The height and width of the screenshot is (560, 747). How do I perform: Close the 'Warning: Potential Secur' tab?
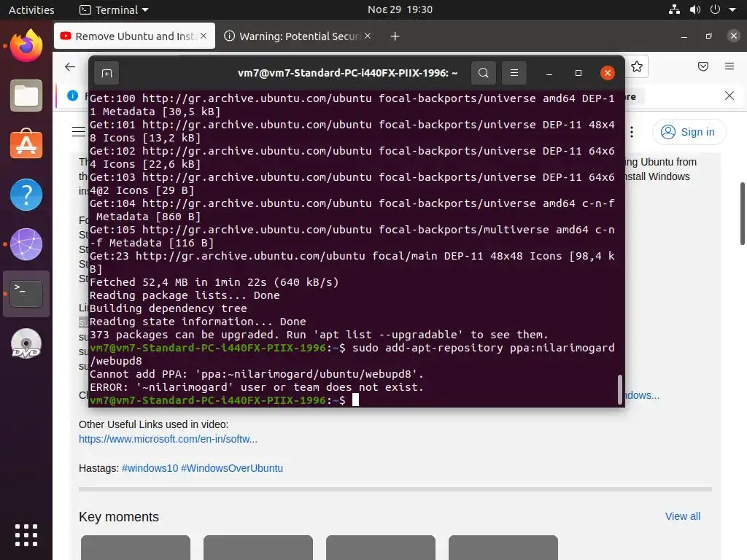[x=368, y=36]
